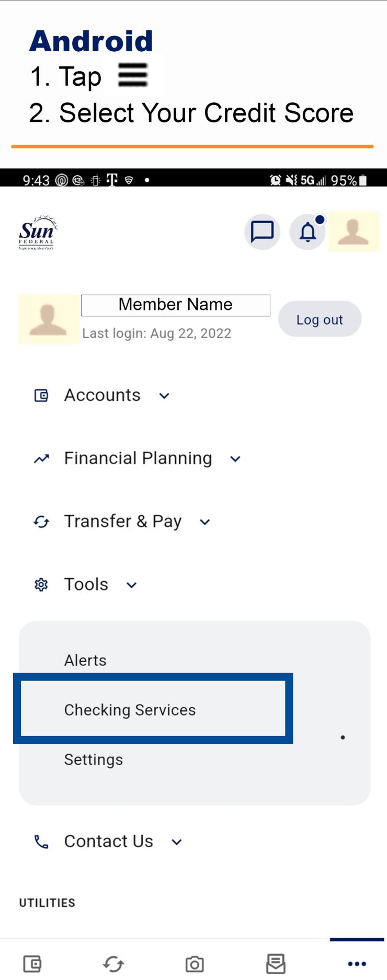Collapse the Tools chevron
387x980 pixels.
coord(132,585)
